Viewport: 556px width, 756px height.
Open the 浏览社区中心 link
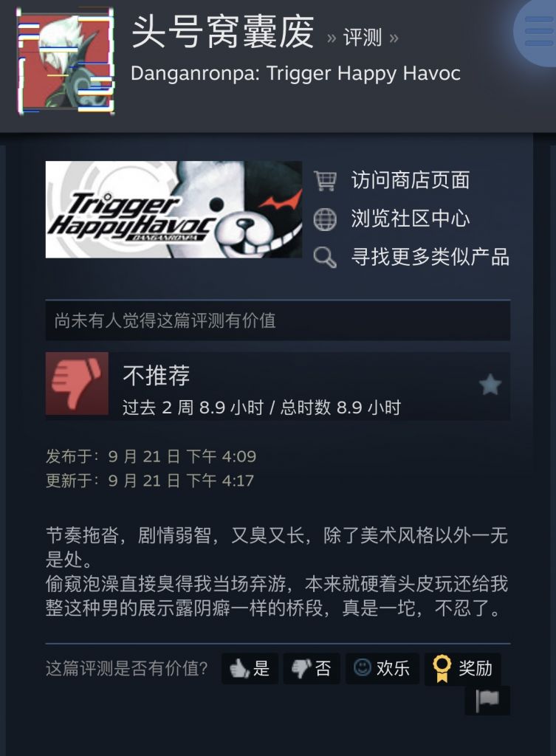(411, 219)
